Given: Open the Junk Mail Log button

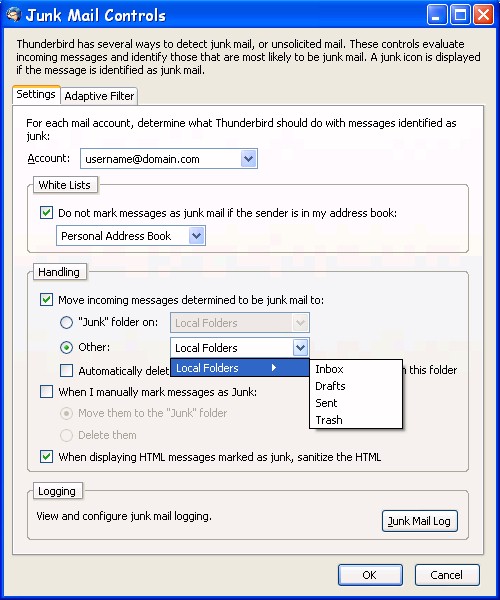Looking at the screenshot, I should click(420, 521).
